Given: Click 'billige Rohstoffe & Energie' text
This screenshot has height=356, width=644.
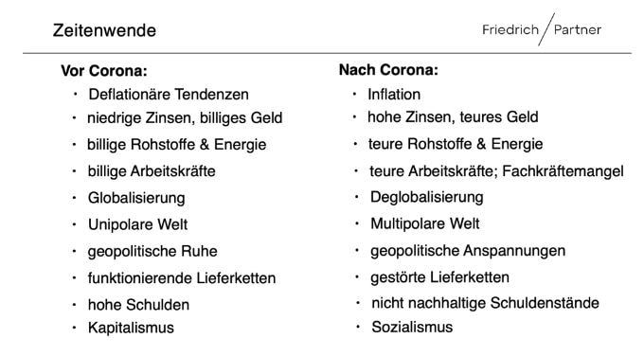Looking at the screenshot, I should pyautogui.click(x=176, y=145).
